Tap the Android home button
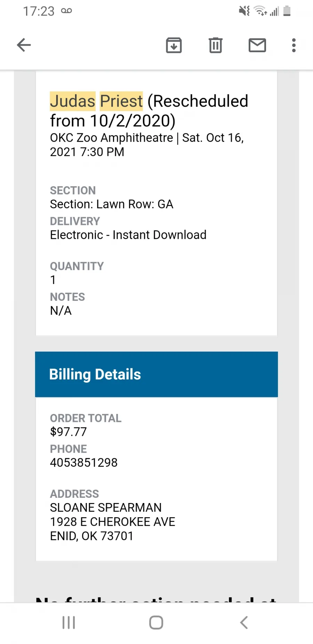Image resolution: width=313 pixels, height=644 pixels. [156, 623]
